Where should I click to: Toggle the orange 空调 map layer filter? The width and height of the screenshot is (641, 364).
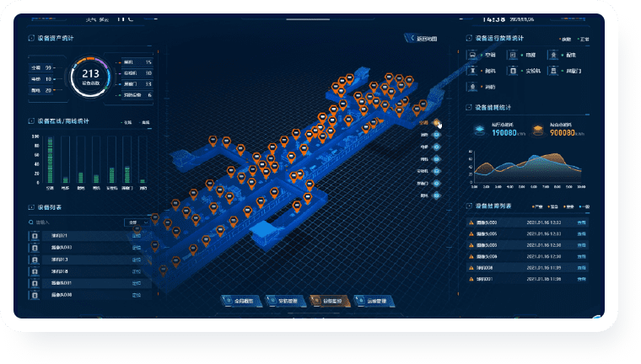[x=437, y=122]
